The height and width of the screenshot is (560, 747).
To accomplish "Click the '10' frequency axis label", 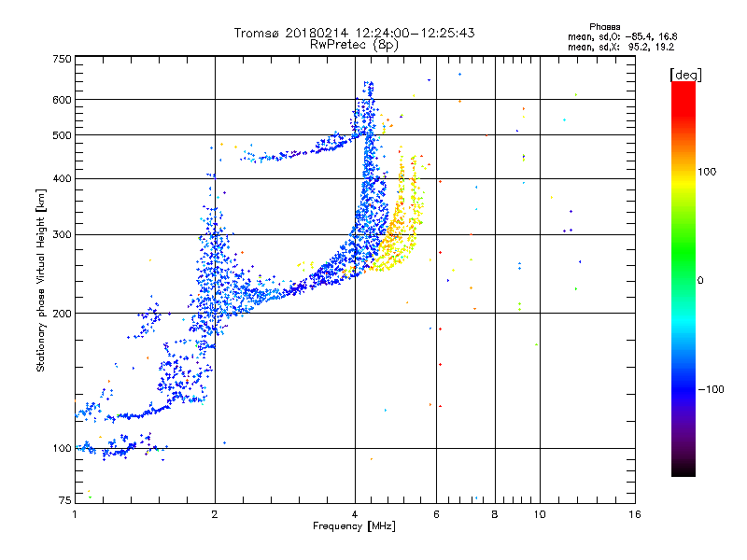I will click(540, 514).
